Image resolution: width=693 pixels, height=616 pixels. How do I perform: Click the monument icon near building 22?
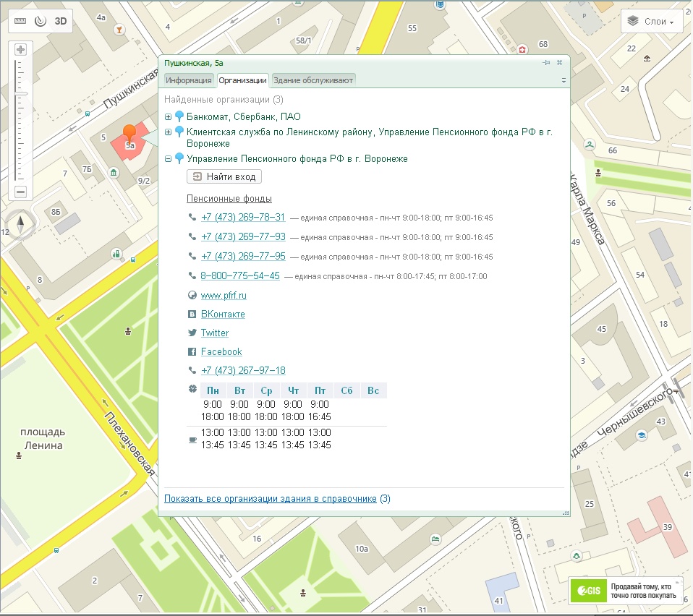647,58
